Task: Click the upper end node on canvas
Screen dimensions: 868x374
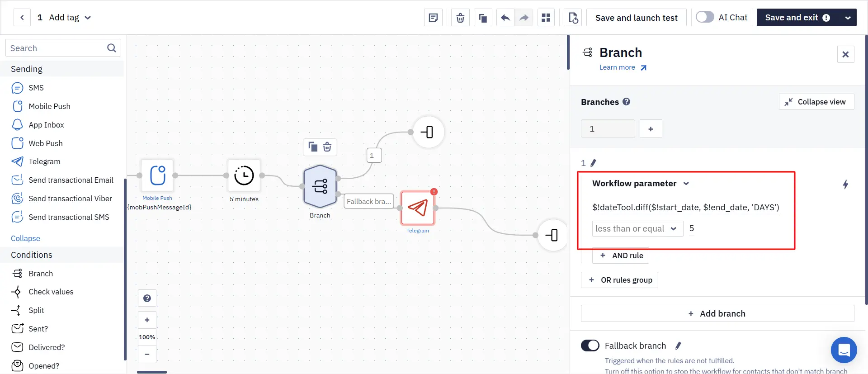Action: [x=429, y=132]
